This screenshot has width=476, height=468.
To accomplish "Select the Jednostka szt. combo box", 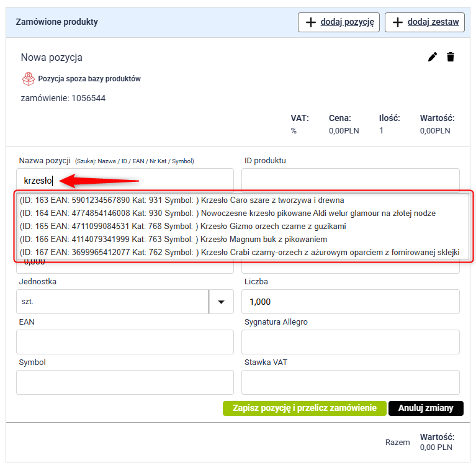I will [x=112, y=302].
